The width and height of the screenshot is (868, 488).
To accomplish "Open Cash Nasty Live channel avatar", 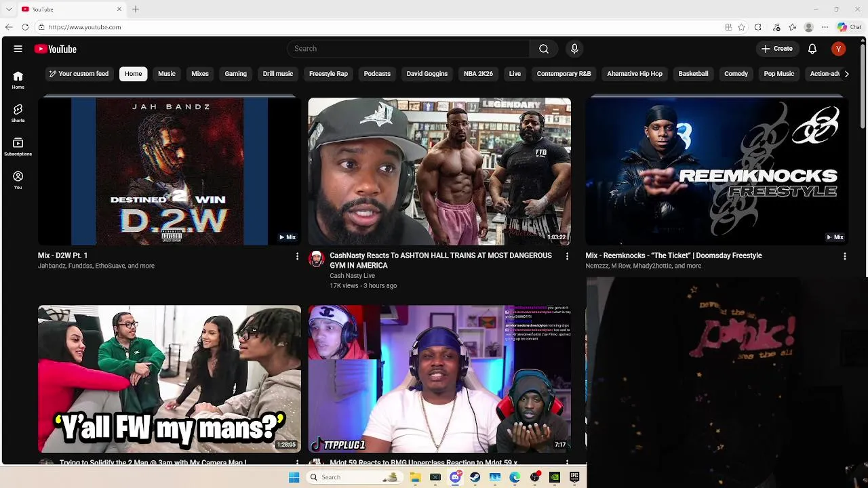I will (x=317, y=258).
